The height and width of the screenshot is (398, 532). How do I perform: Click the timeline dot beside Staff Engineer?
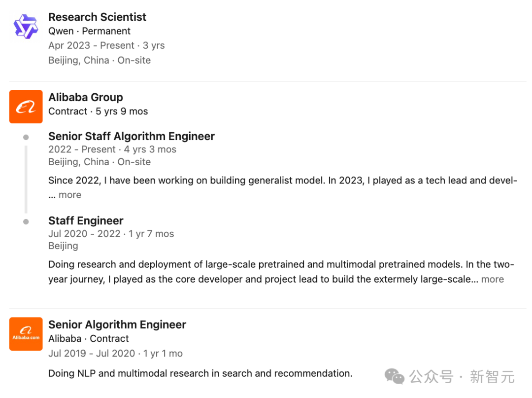click(26, 221)
